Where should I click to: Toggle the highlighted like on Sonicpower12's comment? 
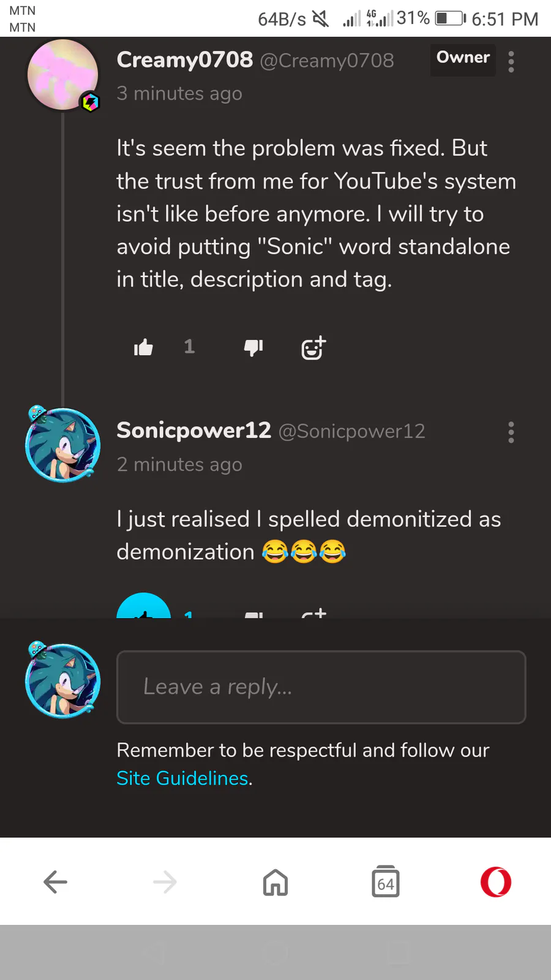144,609
